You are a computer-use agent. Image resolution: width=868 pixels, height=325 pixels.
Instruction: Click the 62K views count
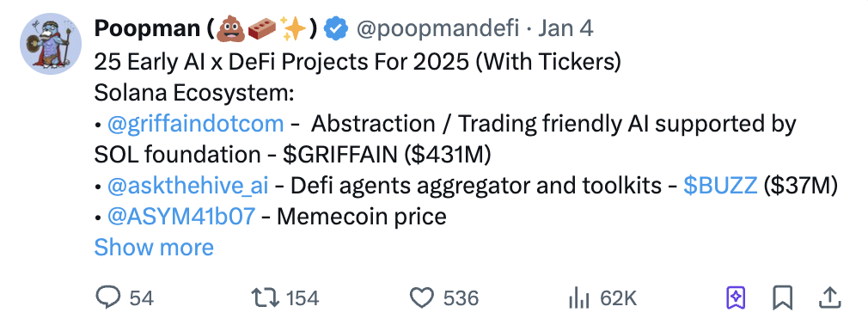[x=618, y=299]
